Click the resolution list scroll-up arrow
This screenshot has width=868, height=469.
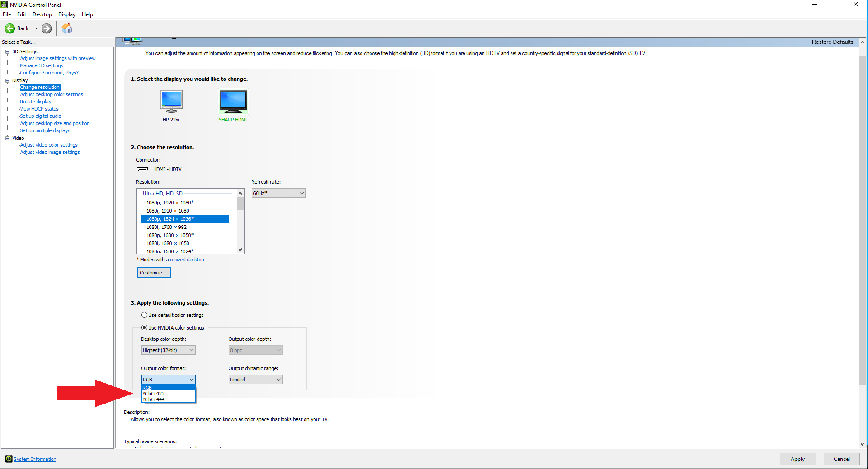pos(240,193)
